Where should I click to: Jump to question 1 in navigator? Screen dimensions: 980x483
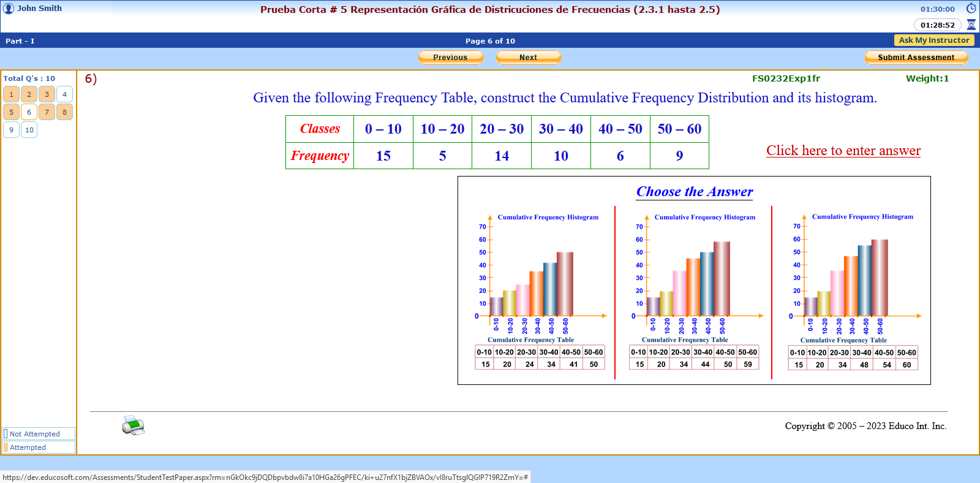pyautogui.click(x=11, y=94)
